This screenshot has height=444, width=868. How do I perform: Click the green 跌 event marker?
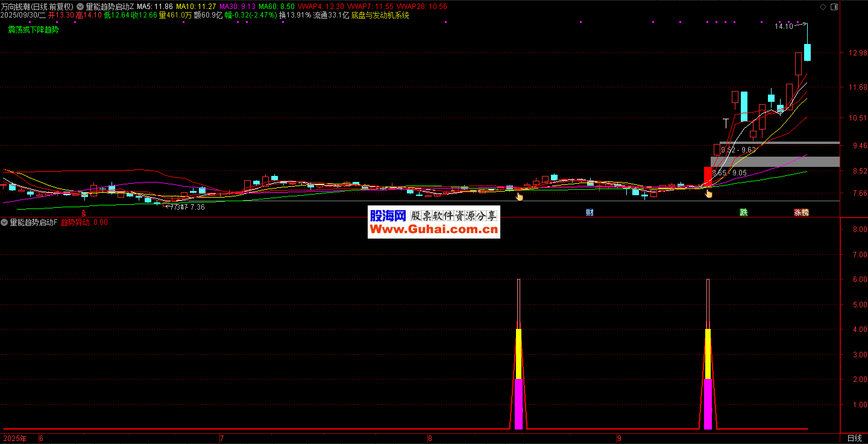click(744, 213)
